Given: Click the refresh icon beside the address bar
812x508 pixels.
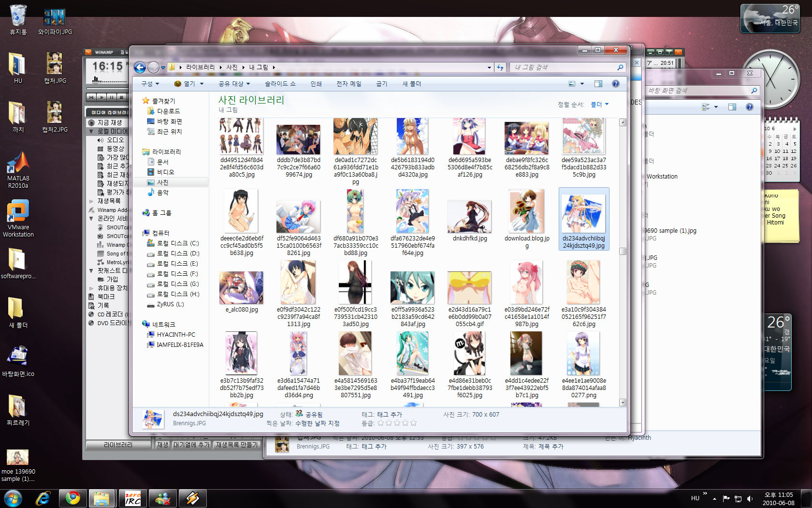Looking at the screenshot, I should coord(500,67).
